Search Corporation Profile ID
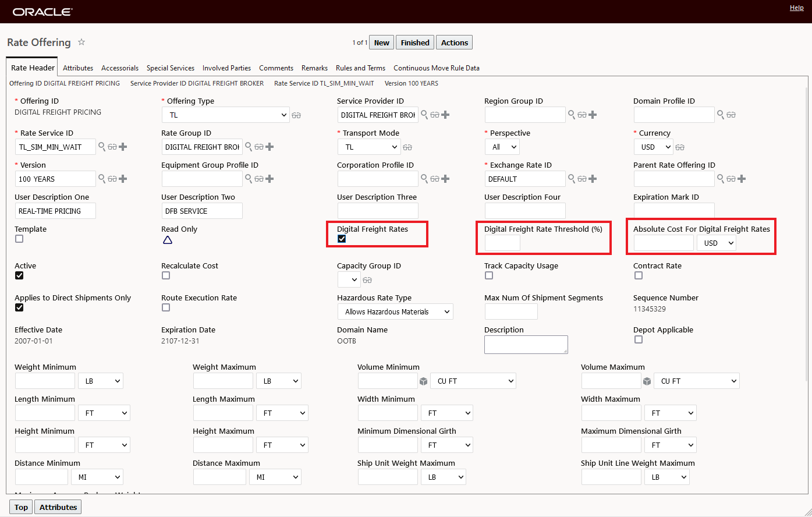This screenshot has height=517, width=812. 424,179
